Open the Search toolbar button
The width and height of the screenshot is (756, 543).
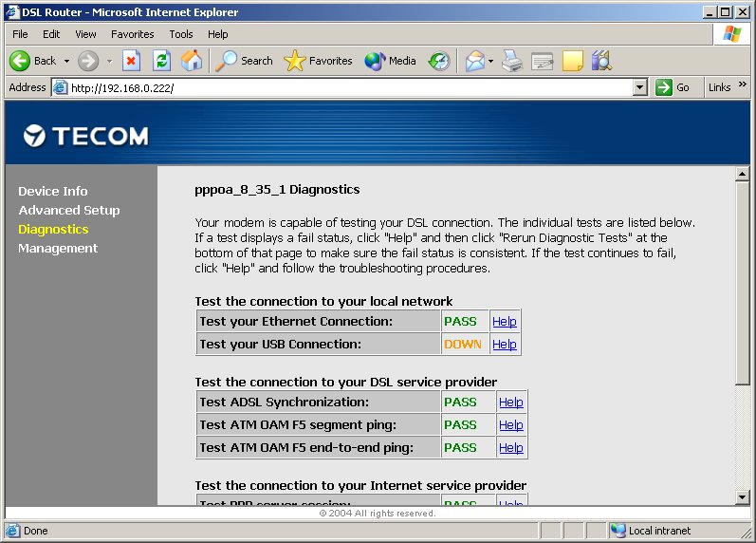point(245,61)
